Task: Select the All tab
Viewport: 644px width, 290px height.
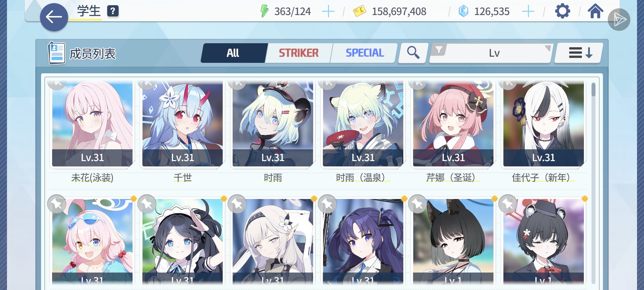Action: (233, 53)
